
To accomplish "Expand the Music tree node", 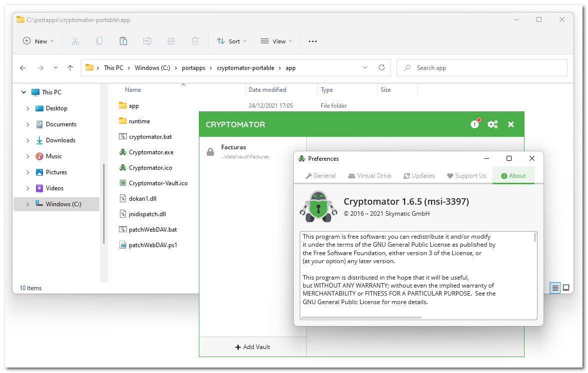I will 28,156.
